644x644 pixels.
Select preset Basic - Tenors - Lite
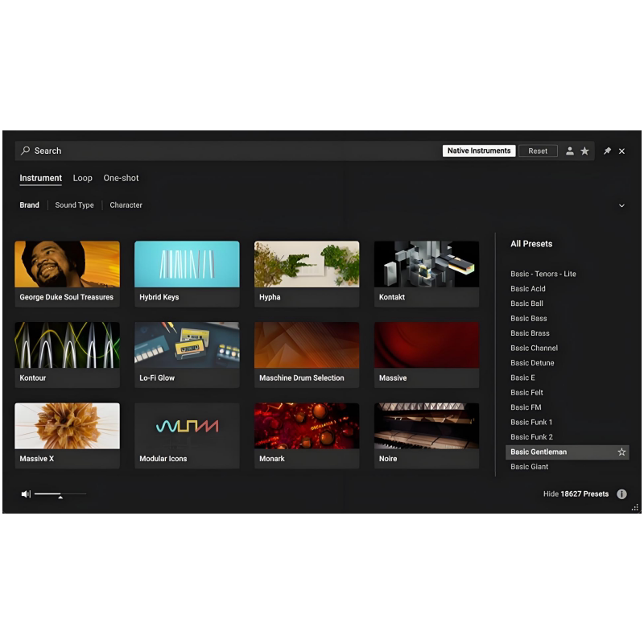(543, 274)
